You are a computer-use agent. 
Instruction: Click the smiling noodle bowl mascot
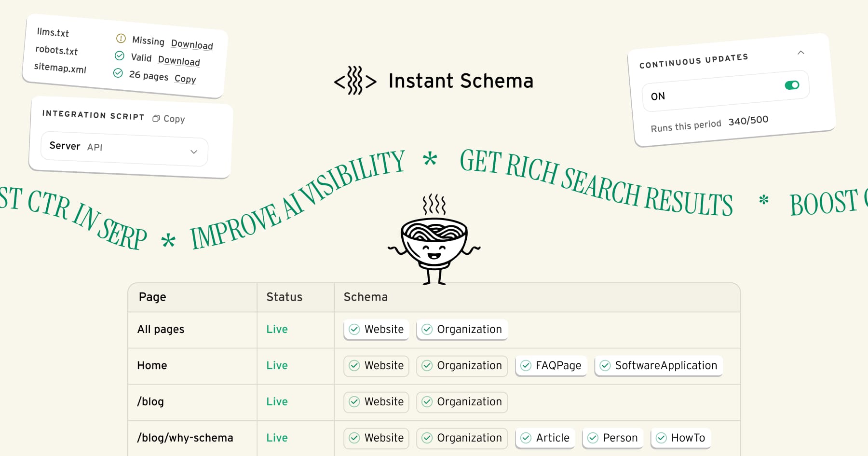434,240
